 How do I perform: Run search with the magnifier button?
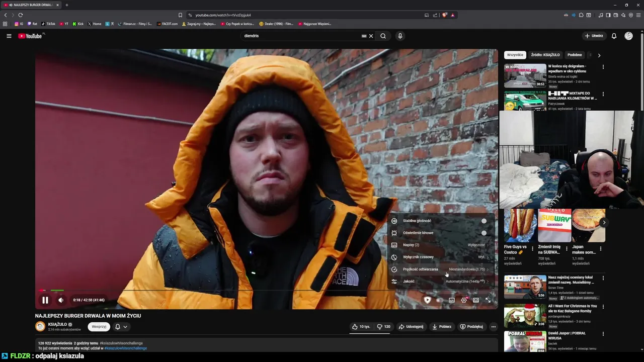click(x=383, y=36)
